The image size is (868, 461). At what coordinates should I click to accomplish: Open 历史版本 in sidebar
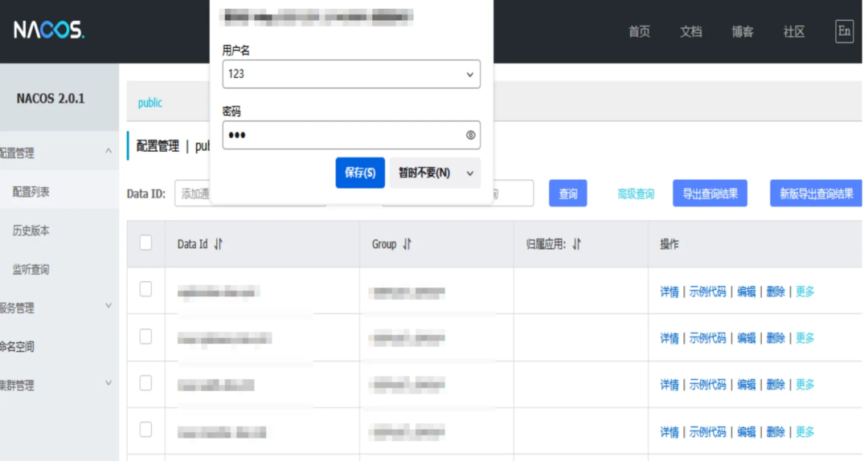[31, 230]
